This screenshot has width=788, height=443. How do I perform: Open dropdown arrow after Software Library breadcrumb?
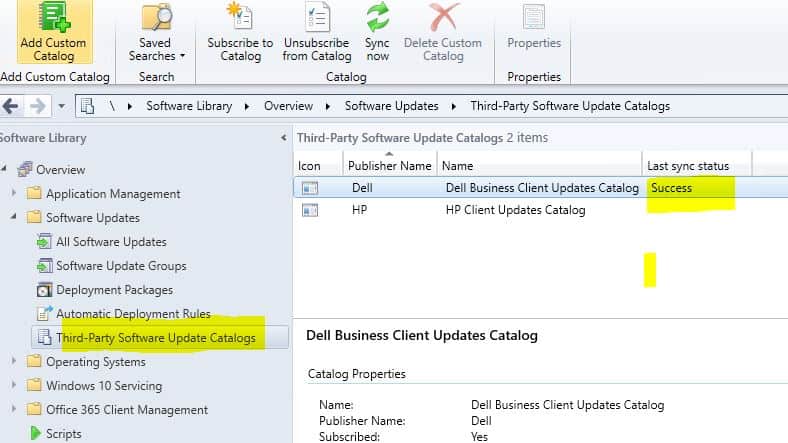(247, 106)
